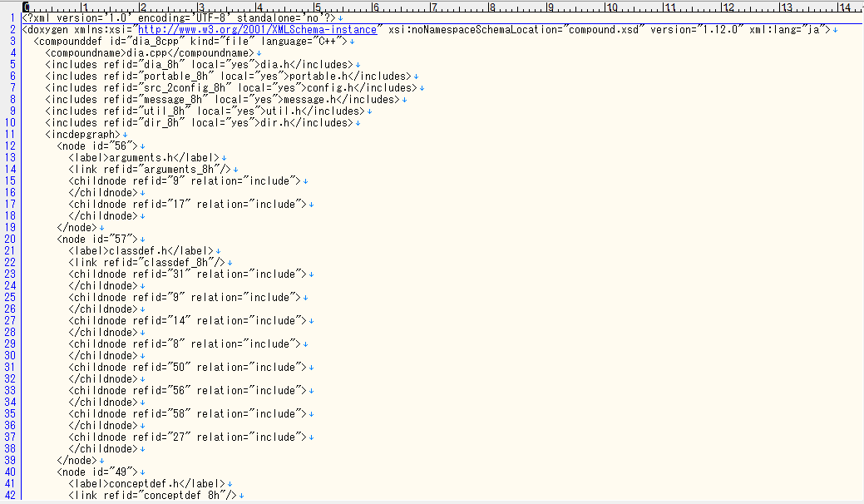Click the includes portable.h line

[228, 76]
